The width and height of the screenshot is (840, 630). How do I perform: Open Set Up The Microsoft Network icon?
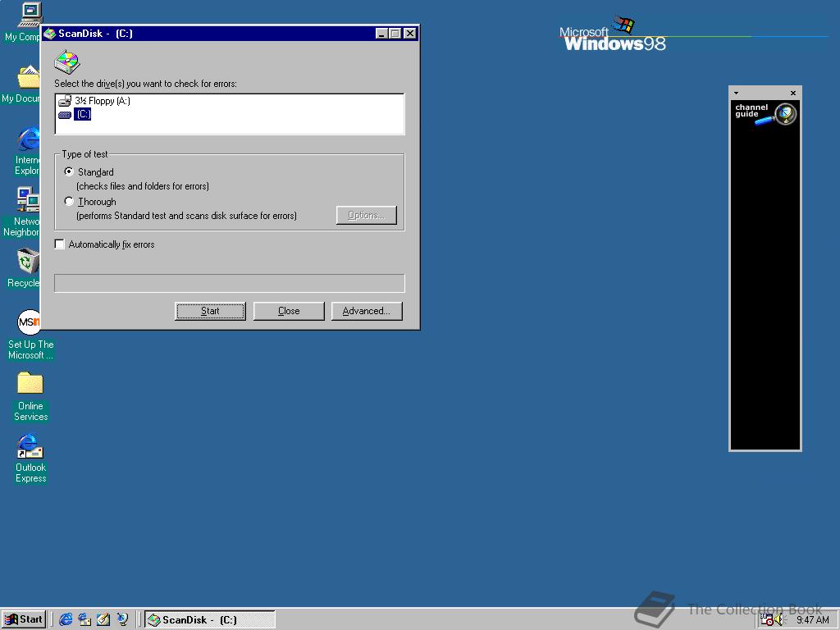(x=30, y=322)
